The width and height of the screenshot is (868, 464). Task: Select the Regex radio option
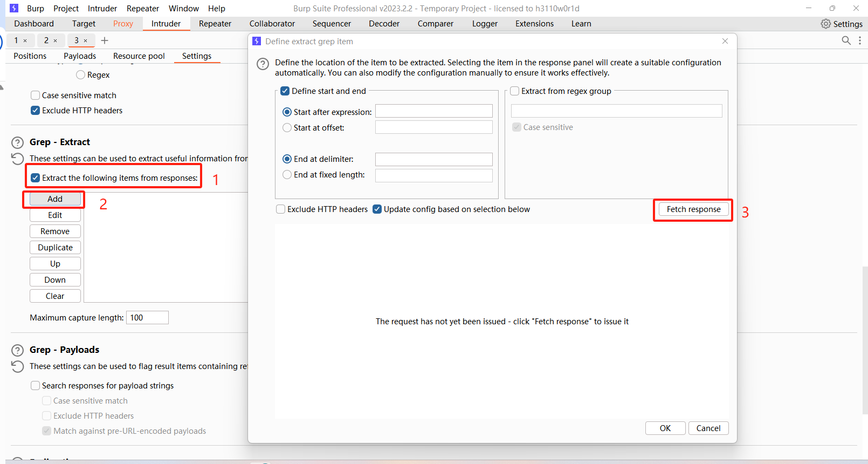(81, 75)
